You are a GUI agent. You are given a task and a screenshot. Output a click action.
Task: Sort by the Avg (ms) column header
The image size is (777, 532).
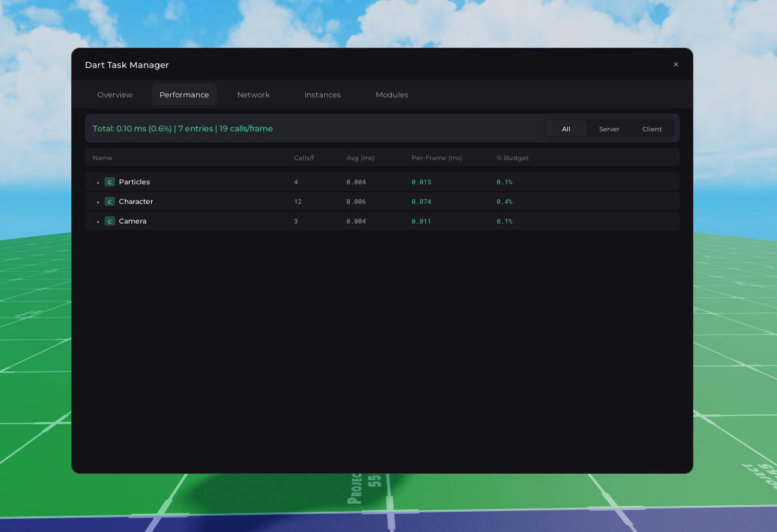360,158
